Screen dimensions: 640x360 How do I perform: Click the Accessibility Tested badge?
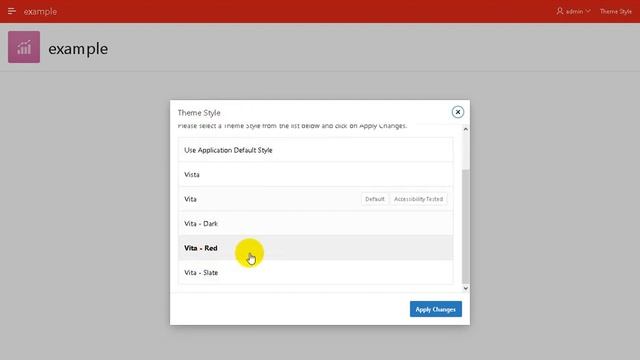tap(418, 199)
